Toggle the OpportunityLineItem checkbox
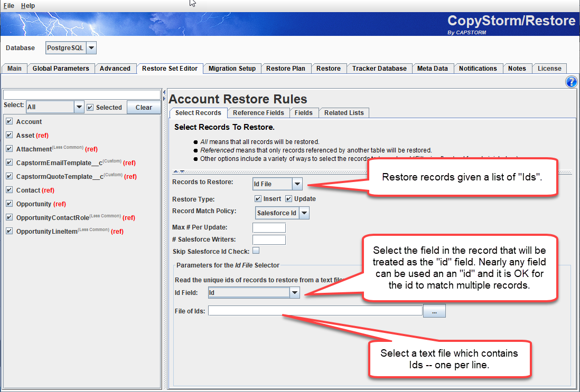This screenshot has height=392, width=580. [10, 231]
